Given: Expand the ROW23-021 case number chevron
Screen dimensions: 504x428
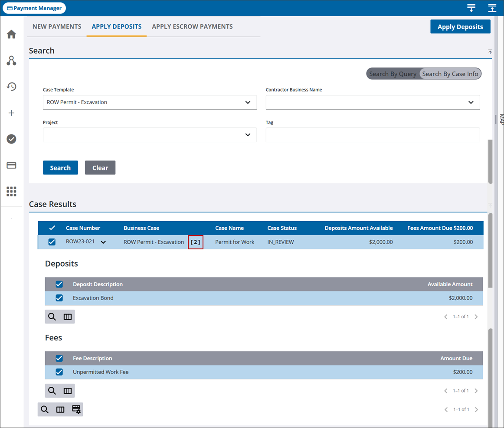Looking at the screenshot, I should point(103,242).
